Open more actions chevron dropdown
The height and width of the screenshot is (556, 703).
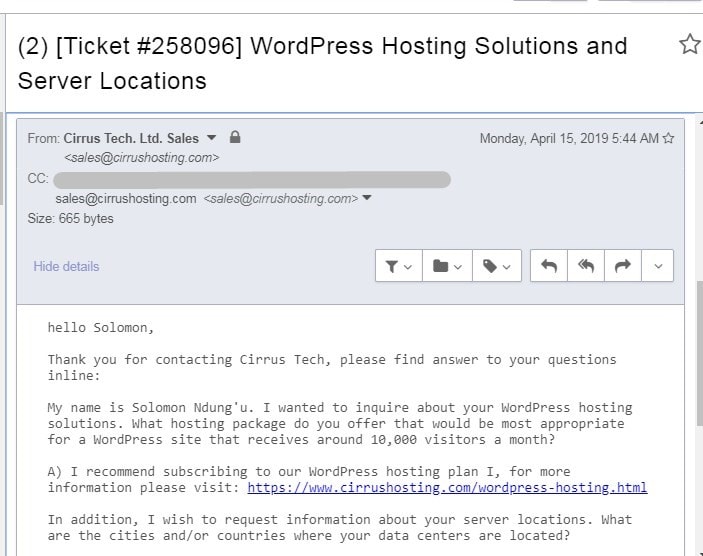point(658,266)
